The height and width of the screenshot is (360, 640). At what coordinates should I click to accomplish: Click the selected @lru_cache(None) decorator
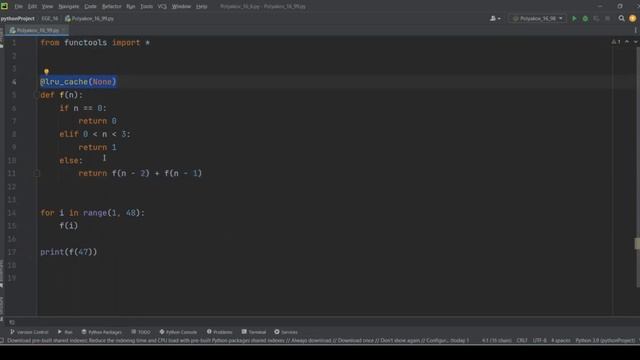pos(78,82)
